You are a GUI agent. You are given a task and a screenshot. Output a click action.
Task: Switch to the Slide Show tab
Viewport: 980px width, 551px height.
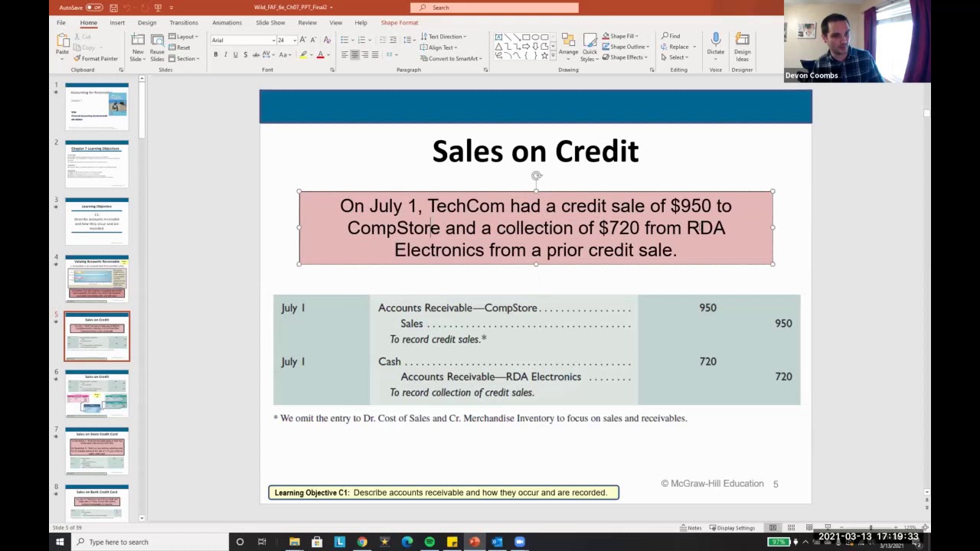pyautogui.click(x=270, y=23)
